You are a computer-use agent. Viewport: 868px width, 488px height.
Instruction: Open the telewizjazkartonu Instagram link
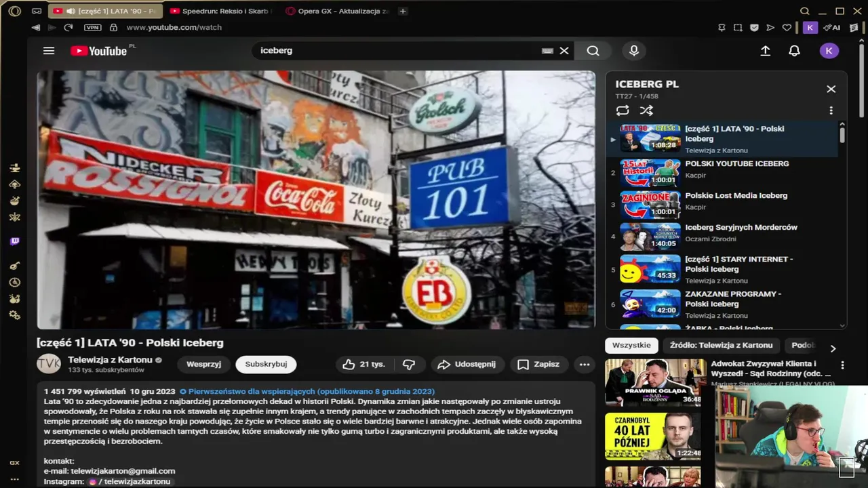click(129, 481)
